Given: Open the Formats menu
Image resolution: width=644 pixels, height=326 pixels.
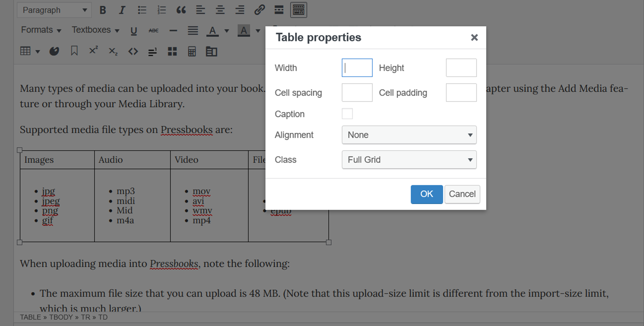Looking at the screenshot, I should point(41,30).
